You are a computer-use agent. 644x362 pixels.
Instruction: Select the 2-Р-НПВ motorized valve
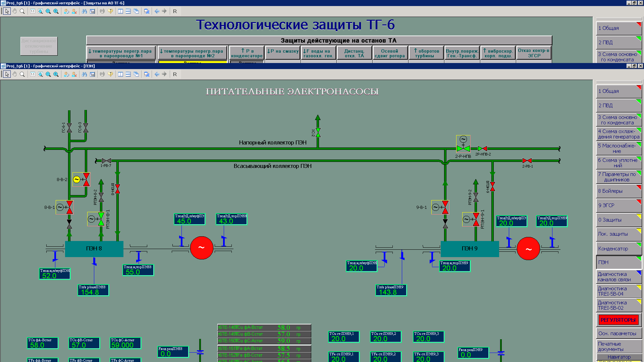[x=463, y=144]
